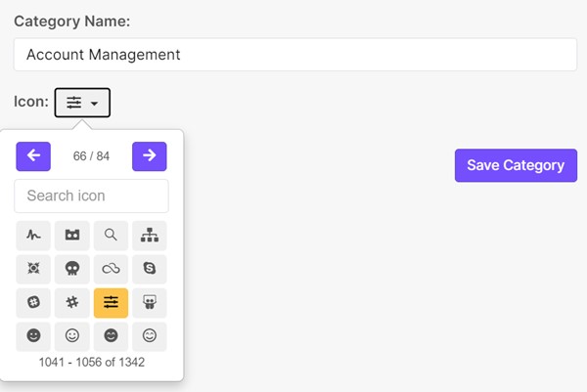Pick the SimplyBuilt brand icon
Viewport: 587px width, 392px height.
72,236
